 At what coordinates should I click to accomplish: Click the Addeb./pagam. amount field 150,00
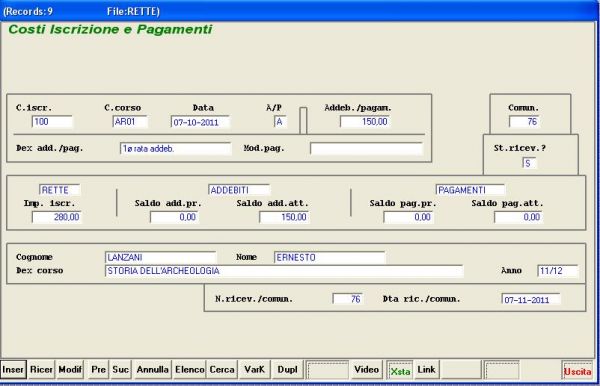[x=365, y=122]
